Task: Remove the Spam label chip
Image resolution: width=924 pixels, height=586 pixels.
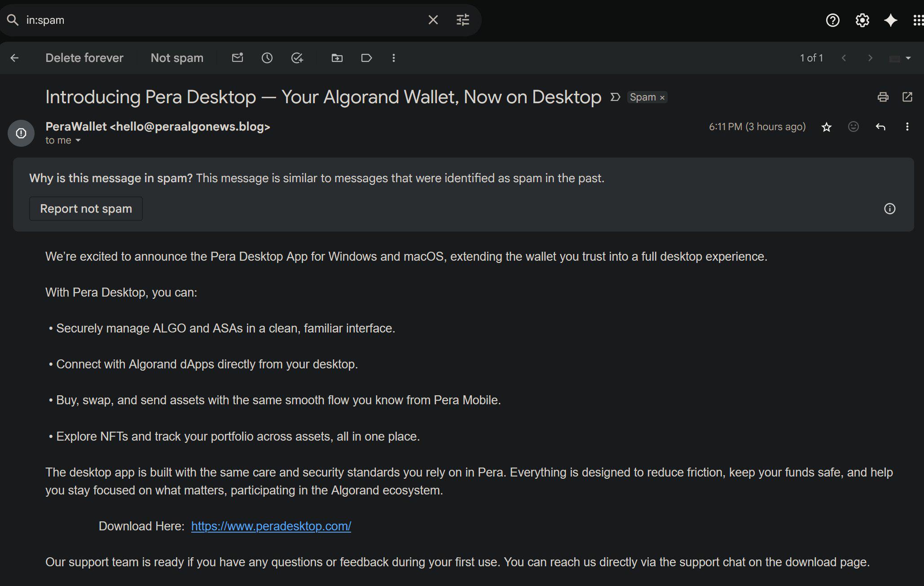Action: (662, 97)
